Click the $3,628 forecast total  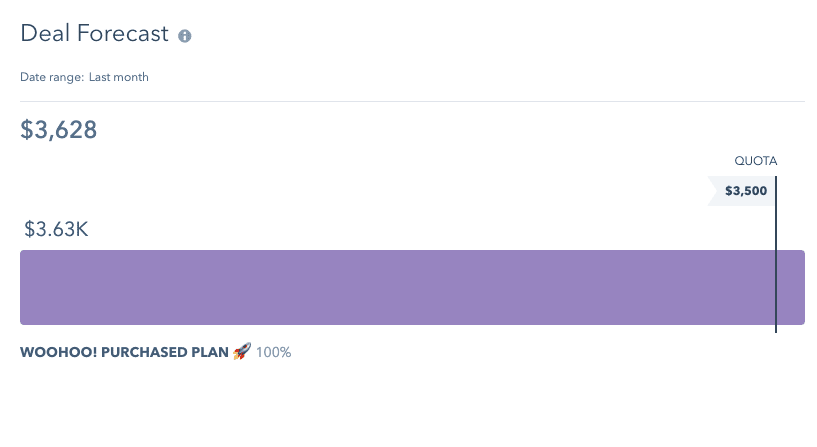[58, 130]
